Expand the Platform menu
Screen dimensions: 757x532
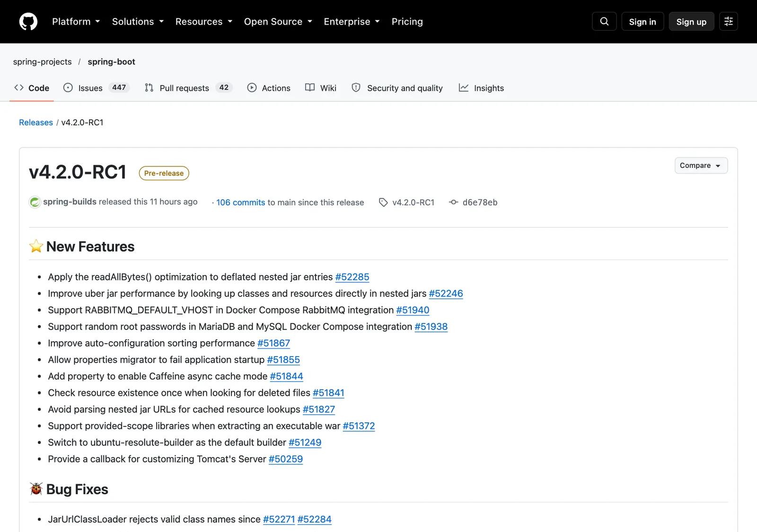76,22
